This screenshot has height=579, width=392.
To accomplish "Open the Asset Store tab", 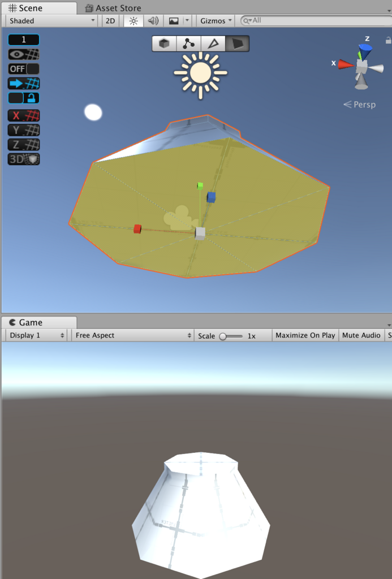I will pos(114,8).
